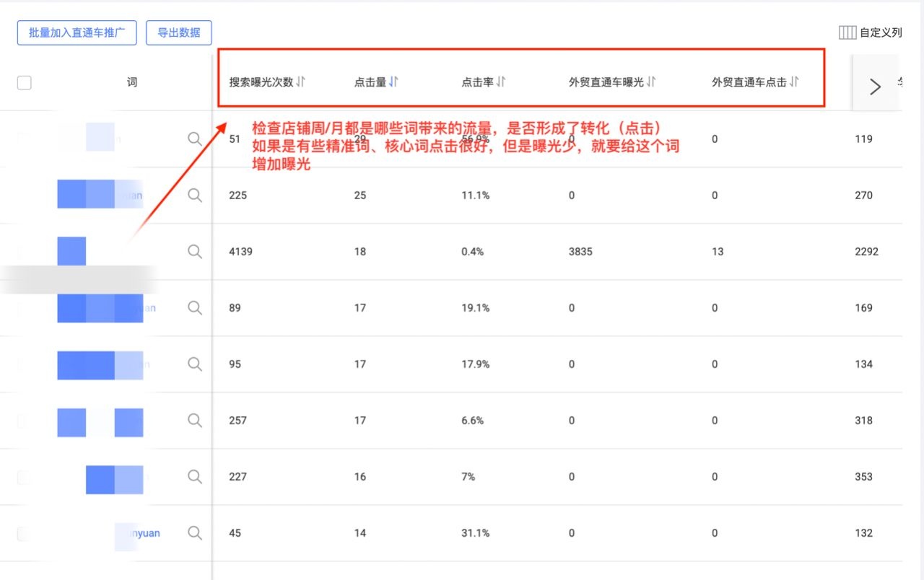Image resolution: width=924 pixels, height=580 pixels.
Task: Click the click rate 19.1% cell
Action: tap(476, 308)
